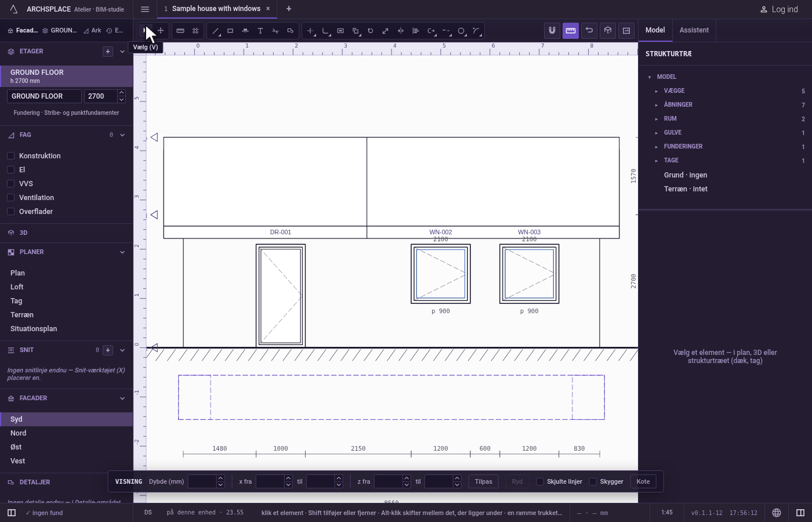The width and height of the screenshot is (812, 522).
Task: Choose the rectangle drawing tool
Action: pyautogui.click(x=230, y=31)
